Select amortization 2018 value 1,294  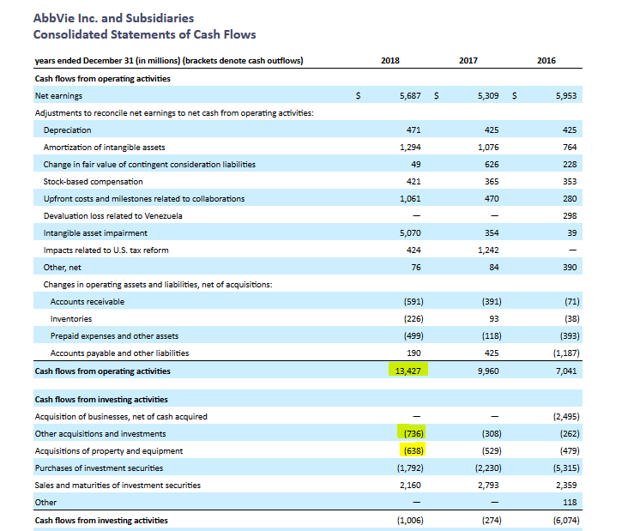(410, 147)
